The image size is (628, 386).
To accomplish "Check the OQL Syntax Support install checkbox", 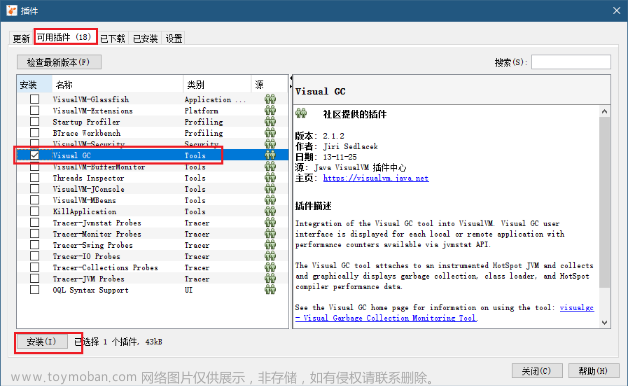I will (x=34, y=290).
